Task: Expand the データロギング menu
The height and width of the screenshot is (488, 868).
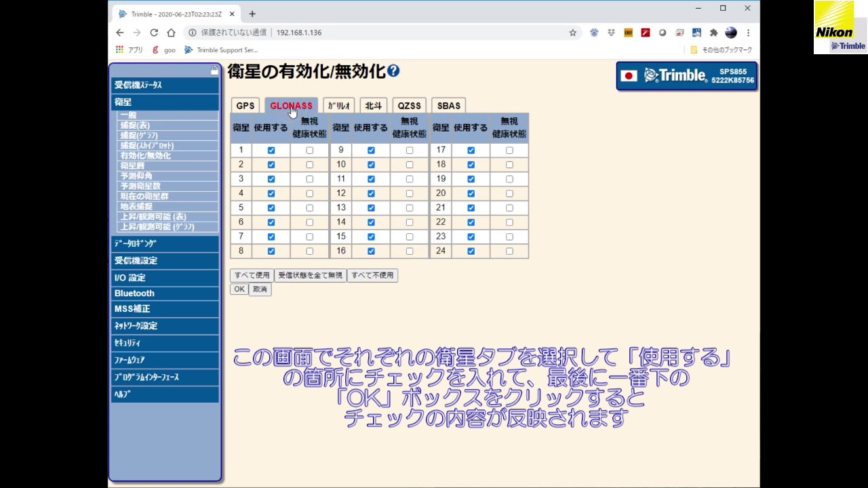Action: click(165, 244)
